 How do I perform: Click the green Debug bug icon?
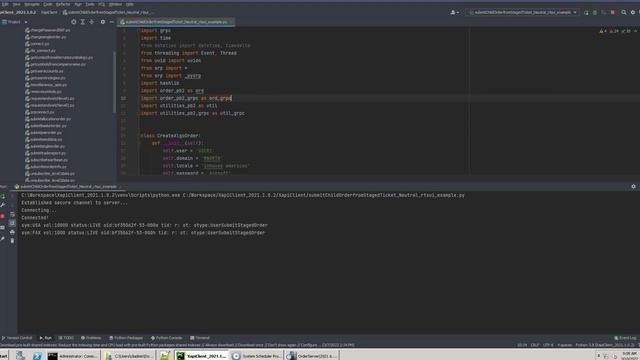tap(595, 13)
